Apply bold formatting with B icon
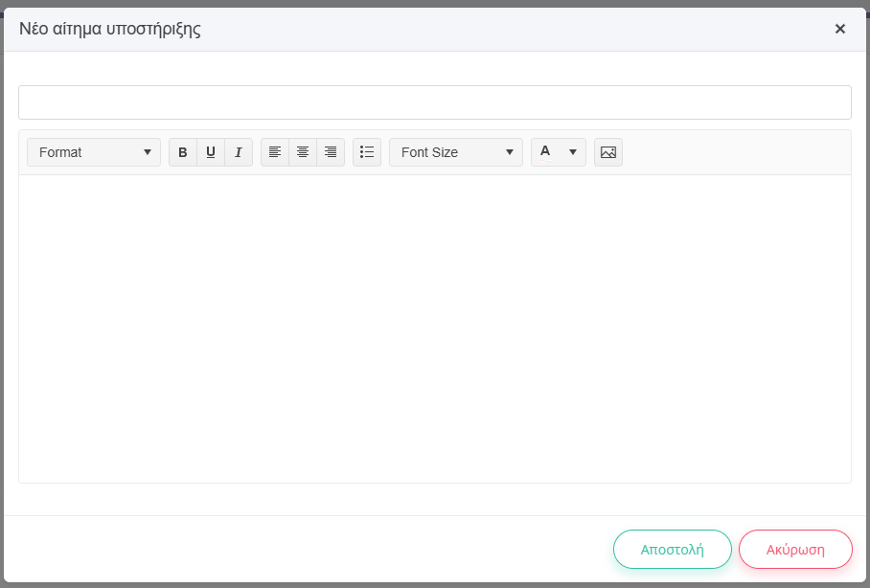The width and height of the screenshot is (870, 588). pyautogui.click(x=183, y=152)
